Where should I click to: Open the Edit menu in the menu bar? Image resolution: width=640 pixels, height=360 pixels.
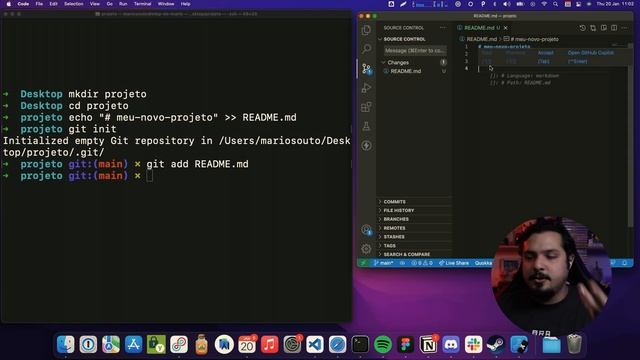coord(53,4)
